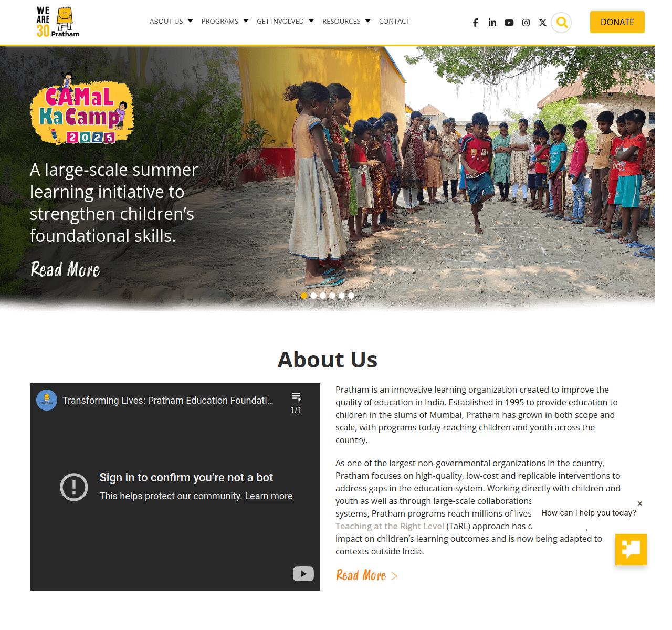Expand the About Us dropdown menu
672x630 pixels.
pos(171,21)
